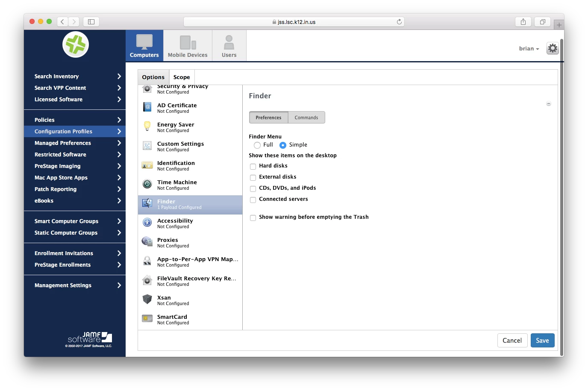Screen dimensions: 588x391
Task: Open the Computers section icon
Action: (144, 42)
